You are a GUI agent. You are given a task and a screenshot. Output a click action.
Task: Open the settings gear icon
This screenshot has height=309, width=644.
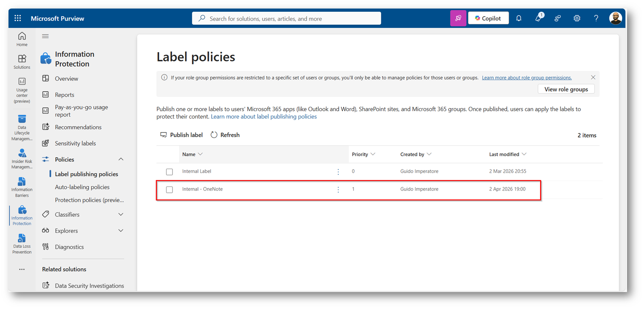point(577,18)
